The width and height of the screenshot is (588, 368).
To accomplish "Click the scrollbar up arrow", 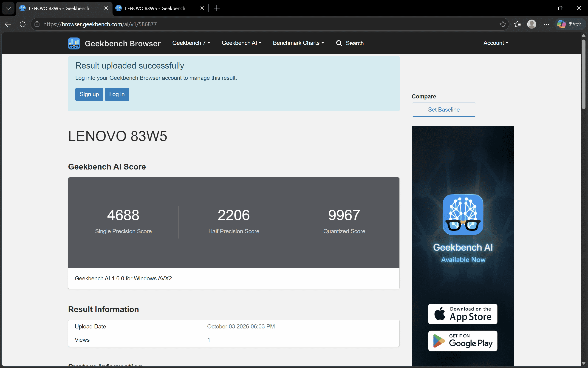I will pyautogui.click(x=584, y=35).
